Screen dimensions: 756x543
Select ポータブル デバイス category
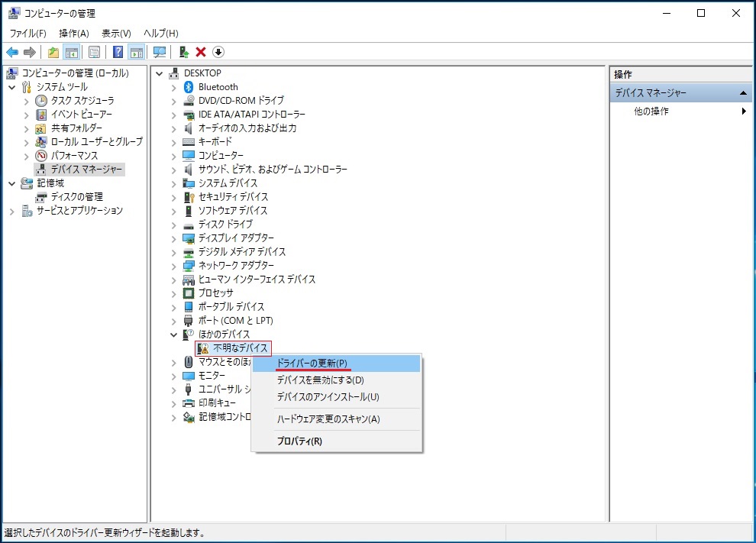pos(231,307)
